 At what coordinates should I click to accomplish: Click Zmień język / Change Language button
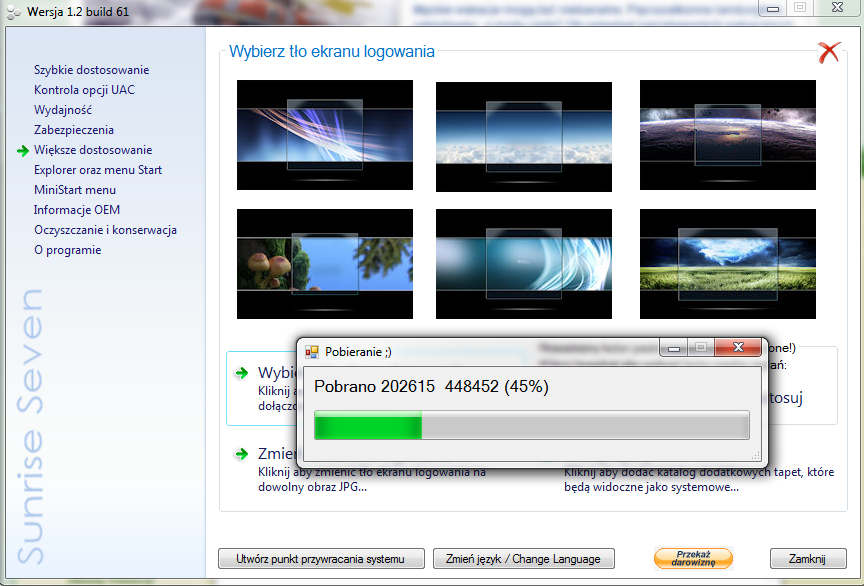coord(523,558)
